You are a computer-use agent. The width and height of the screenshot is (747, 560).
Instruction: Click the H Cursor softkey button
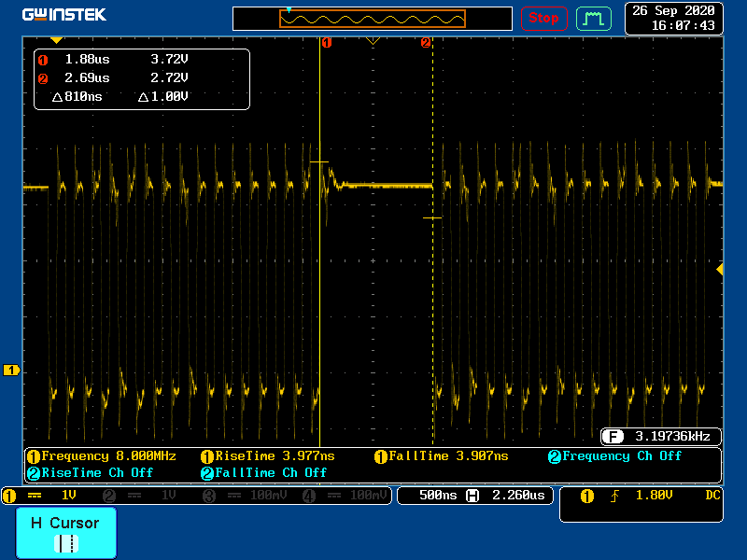[x=66, y=533]
